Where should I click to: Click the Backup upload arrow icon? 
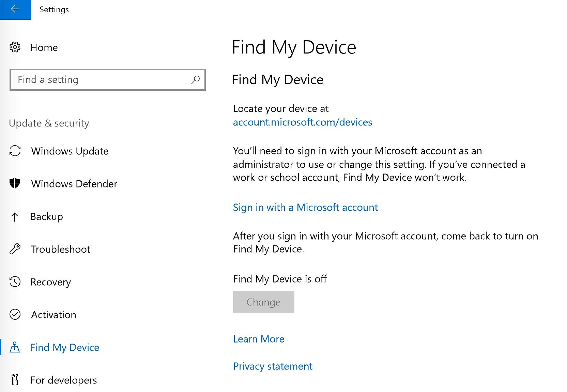pos(15,216)
